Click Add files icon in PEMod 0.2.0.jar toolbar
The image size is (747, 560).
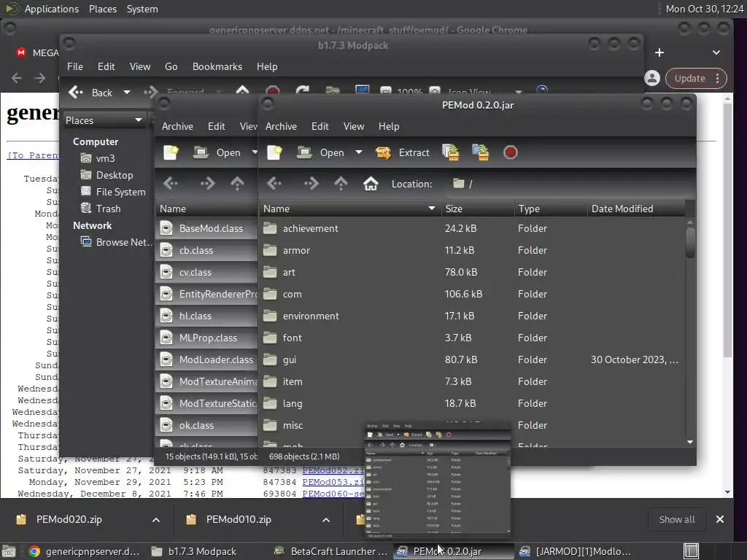click(x=450, y=152)
